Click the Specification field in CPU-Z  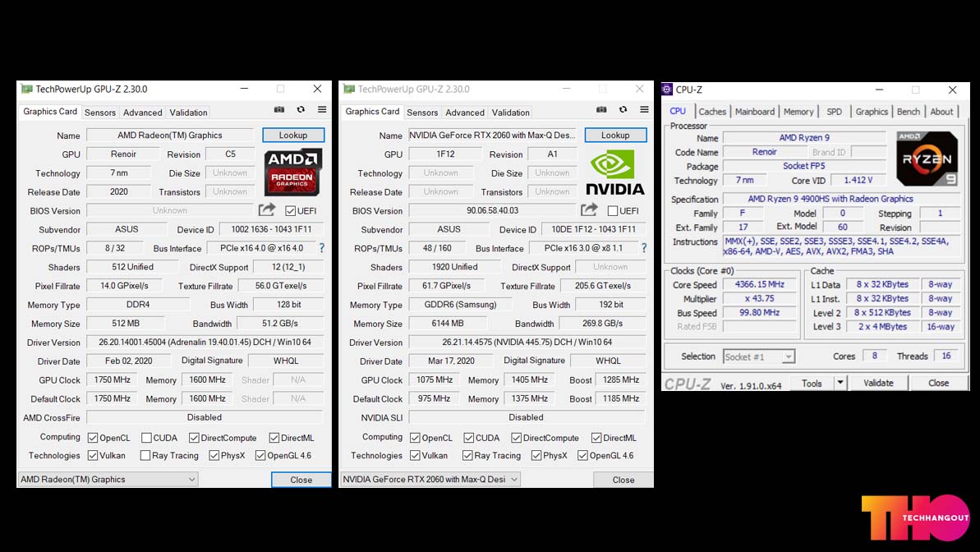[x=841, y=199]
